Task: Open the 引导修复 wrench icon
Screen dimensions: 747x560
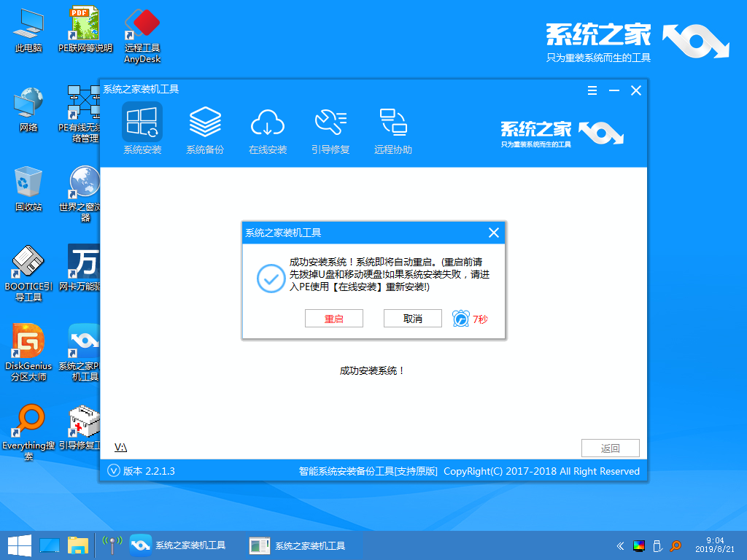Action: 330,122
